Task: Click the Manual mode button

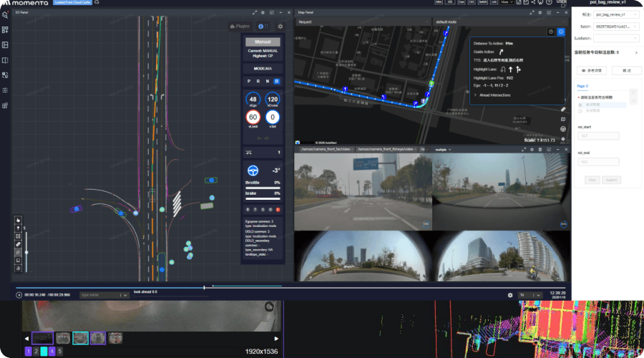Action: 263,42
